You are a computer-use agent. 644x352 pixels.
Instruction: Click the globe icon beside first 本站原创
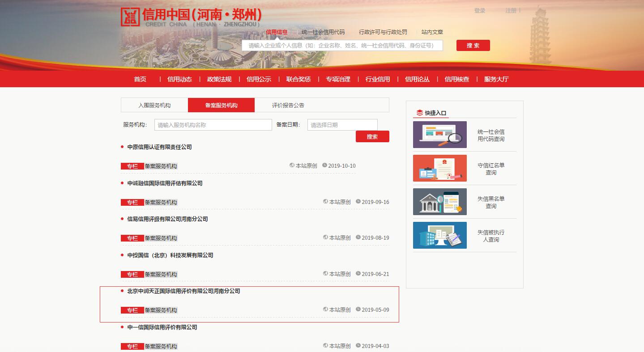(x=292, y=165)
